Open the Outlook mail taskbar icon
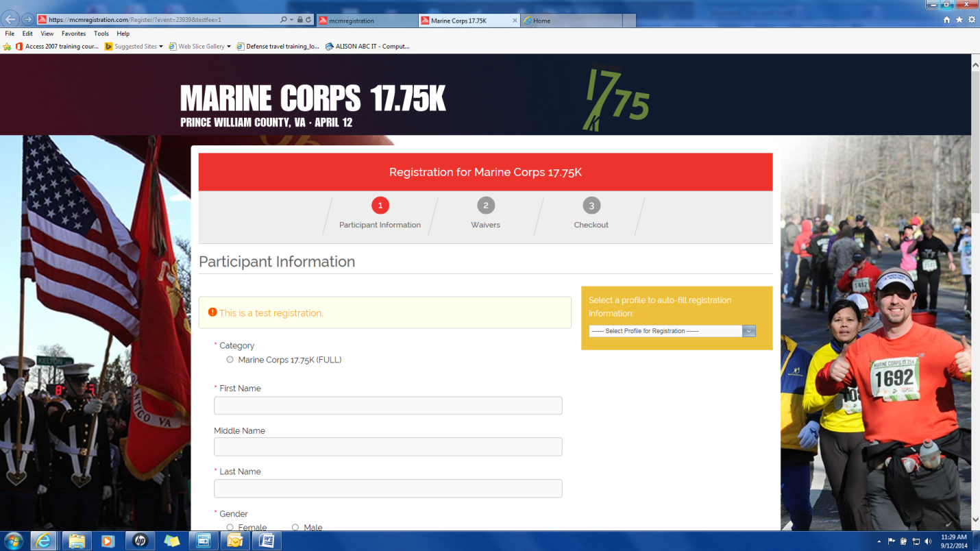The image size is (980, 551). pyautogui.click(x=235, y=541)
